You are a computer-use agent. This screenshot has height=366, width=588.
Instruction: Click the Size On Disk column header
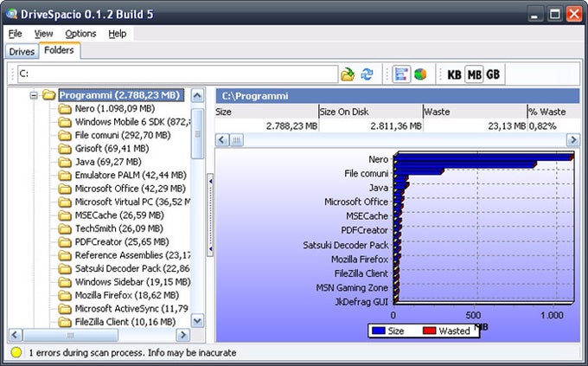tap(371, 112)
